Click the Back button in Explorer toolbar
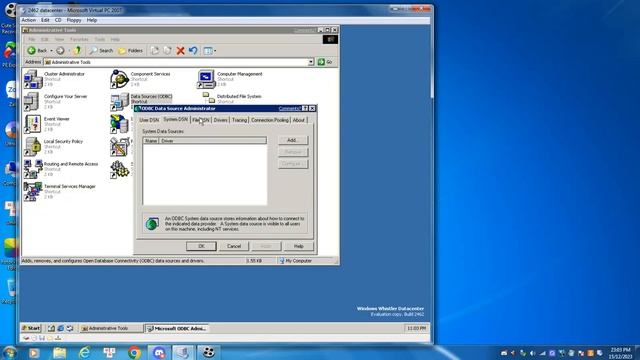640x360 pixels. tap(37, 51)
